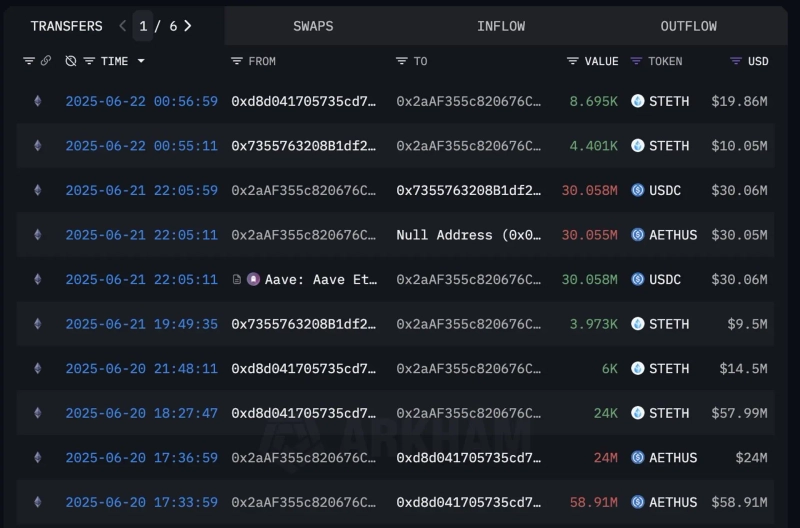This screenshot has width=800, height=528.
Task: Click the Aave contract icon in FROM column
Action: pyautogui.click(x=253, y=280)
